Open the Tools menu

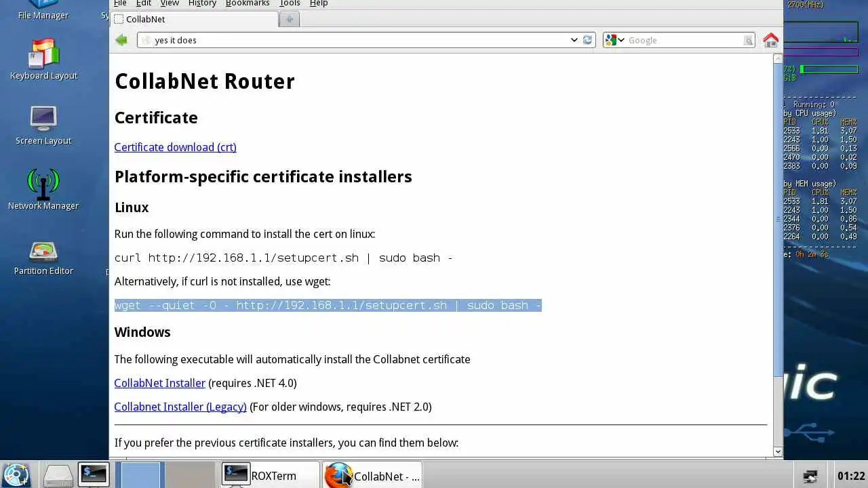(x=290, y=3)
